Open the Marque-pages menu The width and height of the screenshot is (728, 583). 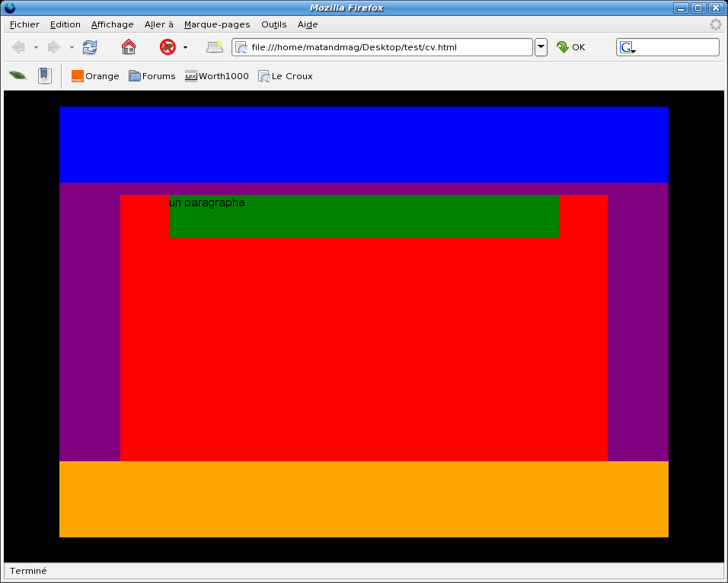(x=217, y=24)
